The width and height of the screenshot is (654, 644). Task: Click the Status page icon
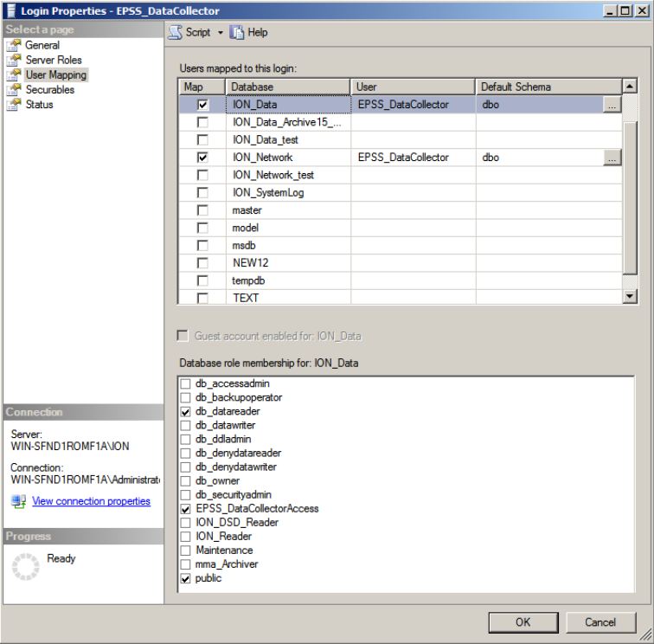[13, 105]
